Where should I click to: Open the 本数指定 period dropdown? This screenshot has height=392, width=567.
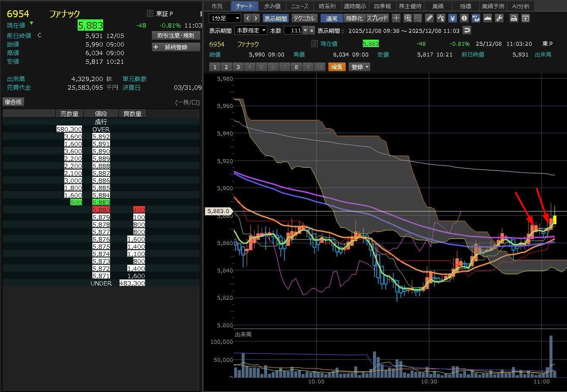[x=251, y=31]
